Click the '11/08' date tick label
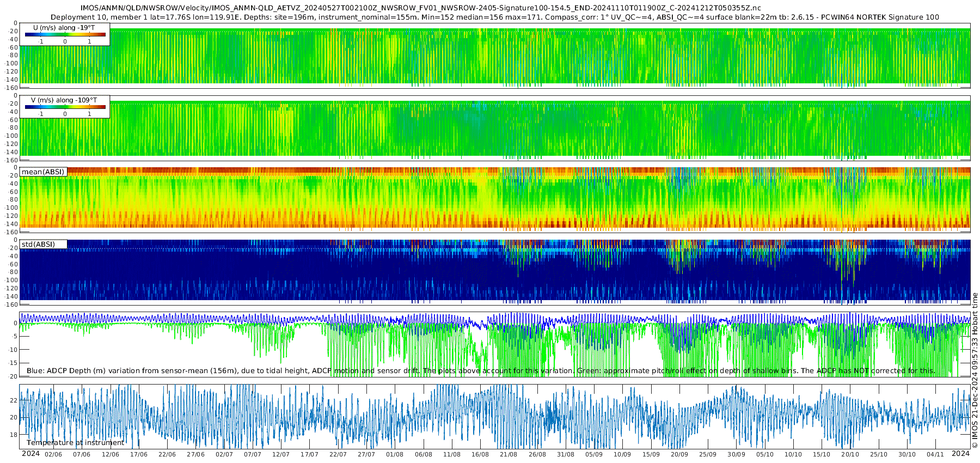This screenshot has height=463, width=980. point(452,454)
